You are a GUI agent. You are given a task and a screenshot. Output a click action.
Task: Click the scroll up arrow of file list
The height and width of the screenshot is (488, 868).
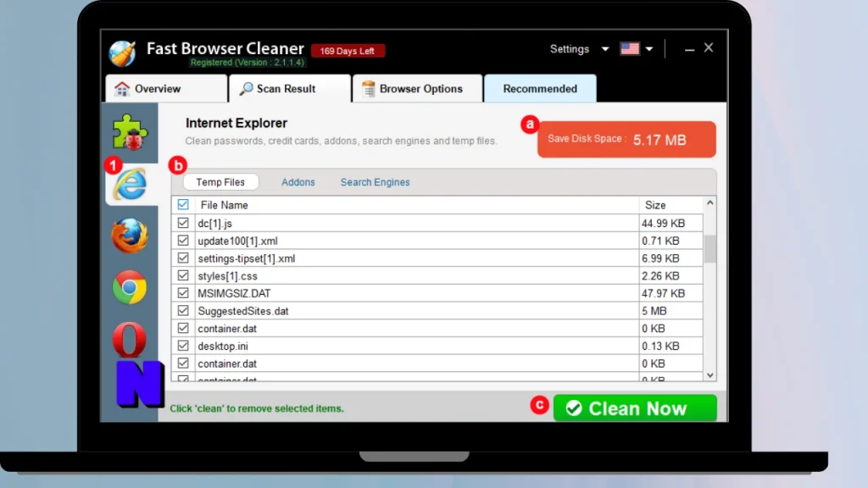coord(710,203)
